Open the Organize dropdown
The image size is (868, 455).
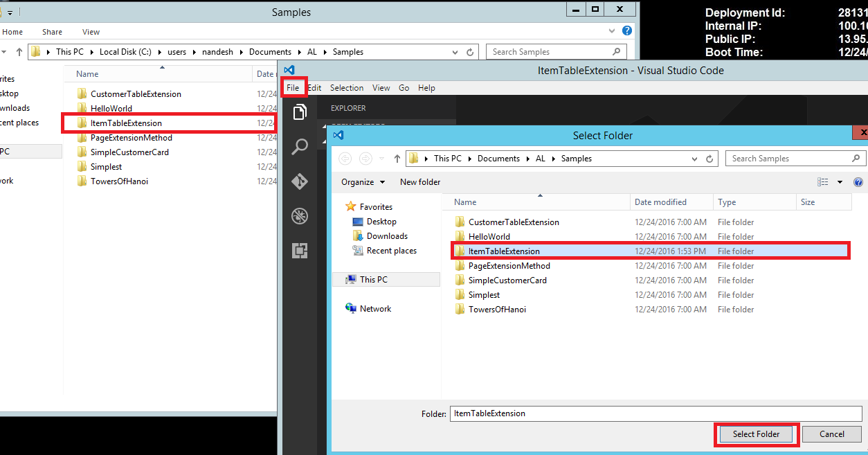363,182
